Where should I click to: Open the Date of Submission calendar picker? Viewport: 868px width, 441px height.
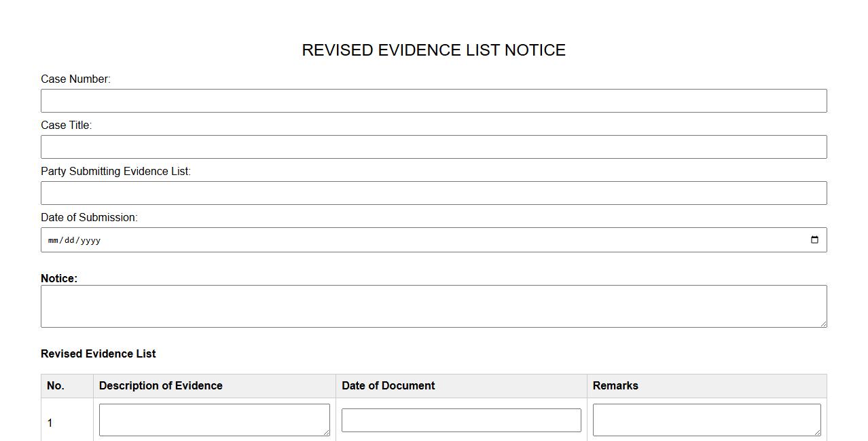click(x=814, y=239)
